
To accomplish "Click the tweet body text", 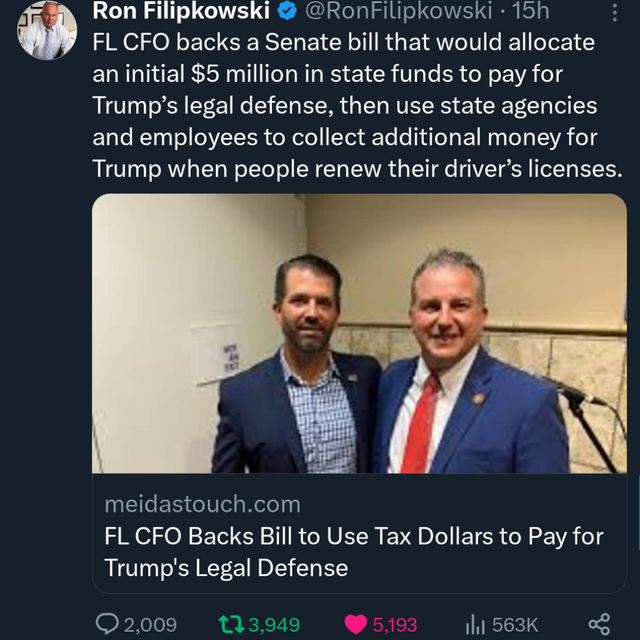I will pos(356,106).
